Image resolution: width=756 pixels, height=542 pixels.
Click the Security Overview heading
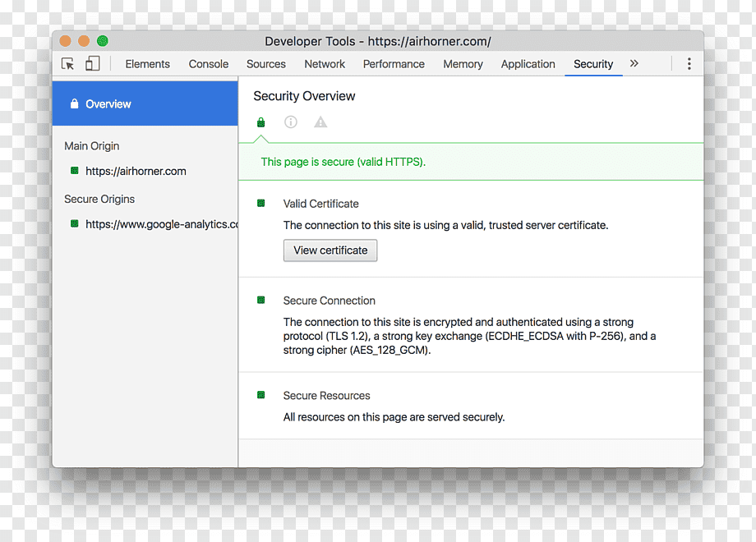point(304,96)
